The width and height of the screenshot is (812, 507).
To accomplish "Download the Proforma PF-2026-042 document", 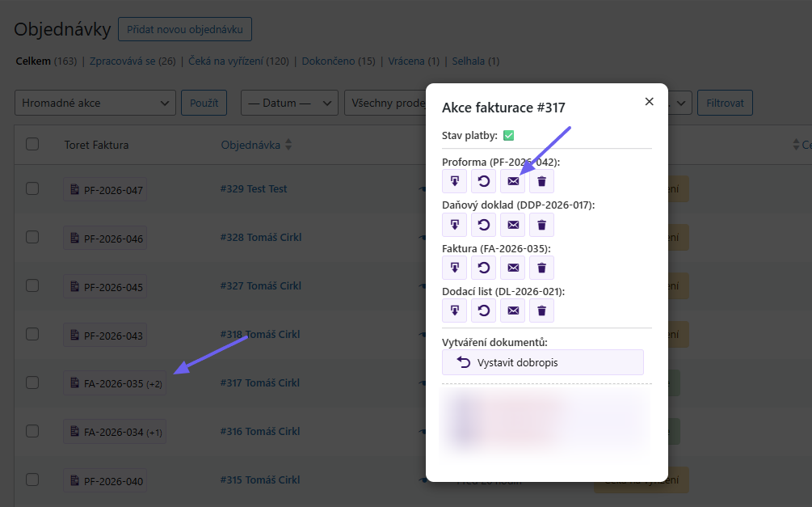I will (x=455, y=181).
